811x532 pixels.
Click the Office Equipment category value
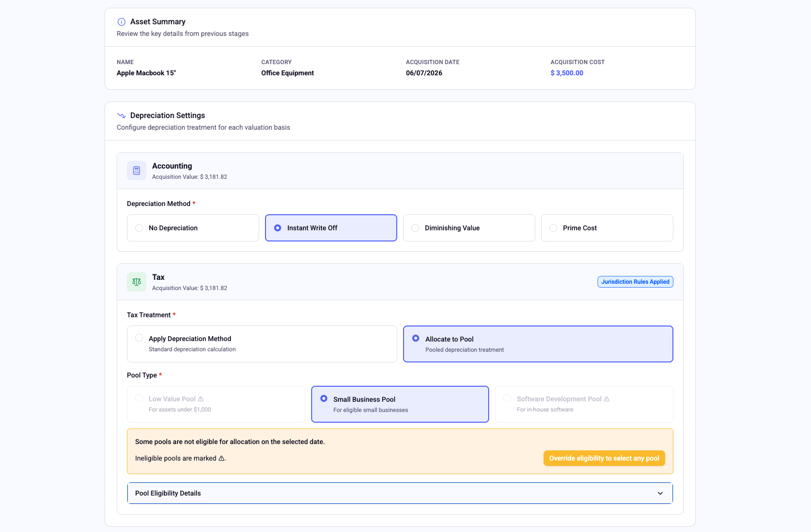[288, 73]
